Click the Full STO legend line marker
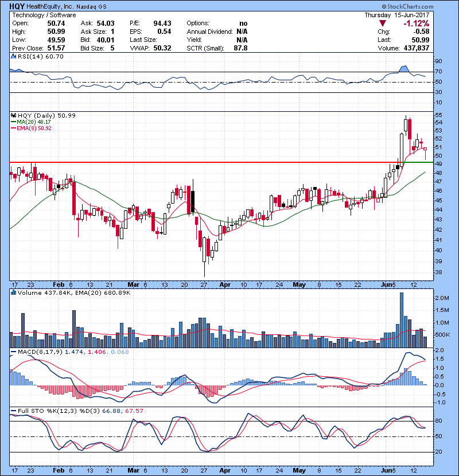The height and width of the screenshot is (476, 459). click(13, 411)
